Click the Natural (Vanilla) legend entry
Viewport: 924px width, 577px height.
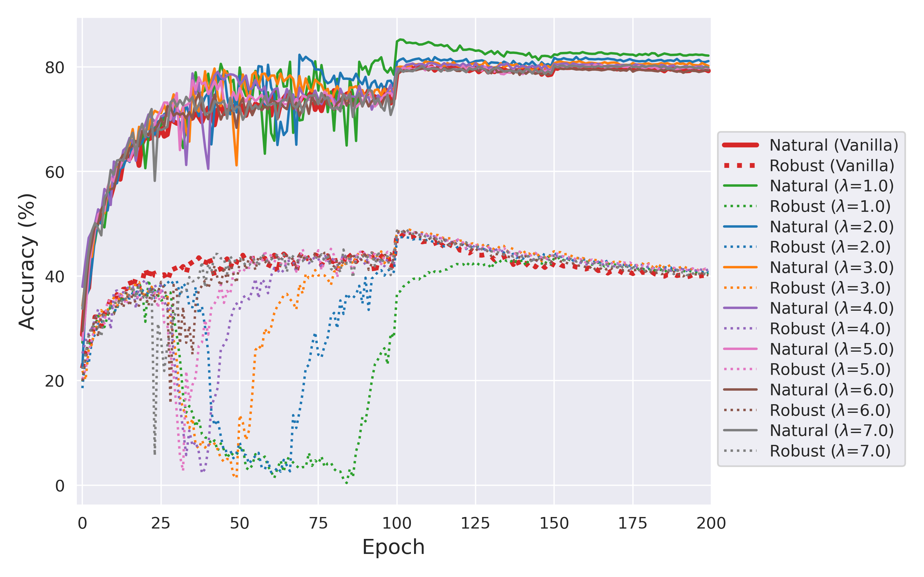pos(834,145)
